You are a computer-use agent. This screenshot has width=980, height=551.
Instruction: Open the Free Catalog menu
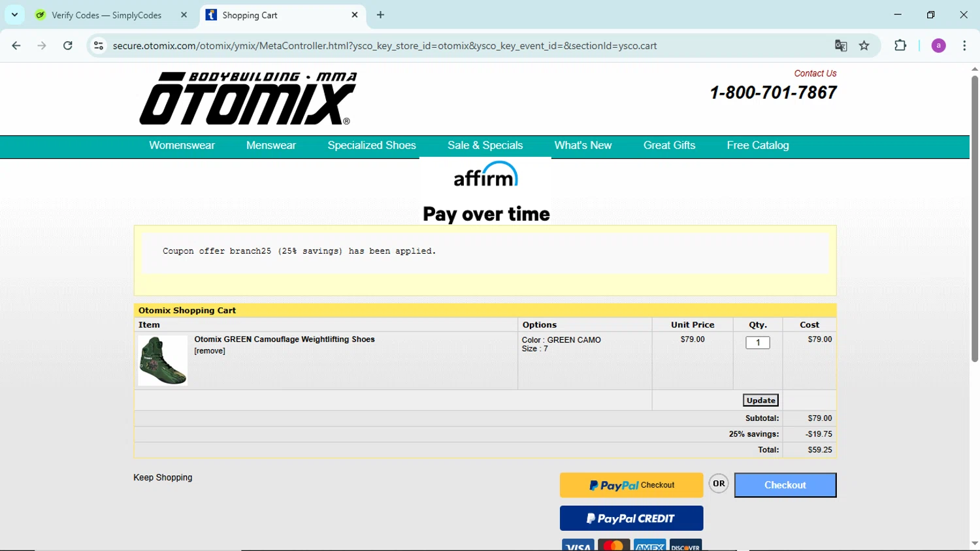[x=758, y=146]
